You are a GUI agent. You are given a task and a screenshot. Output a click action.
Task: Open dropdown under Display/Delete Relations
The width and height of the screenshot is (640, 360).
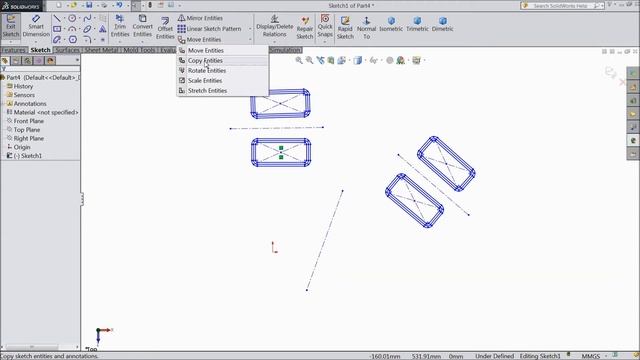275,42
